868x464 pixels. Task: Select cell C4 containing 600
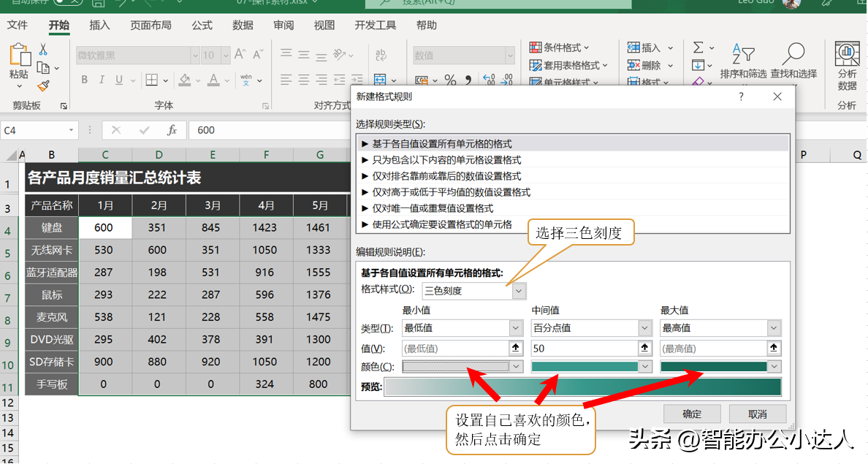point(105,227)
